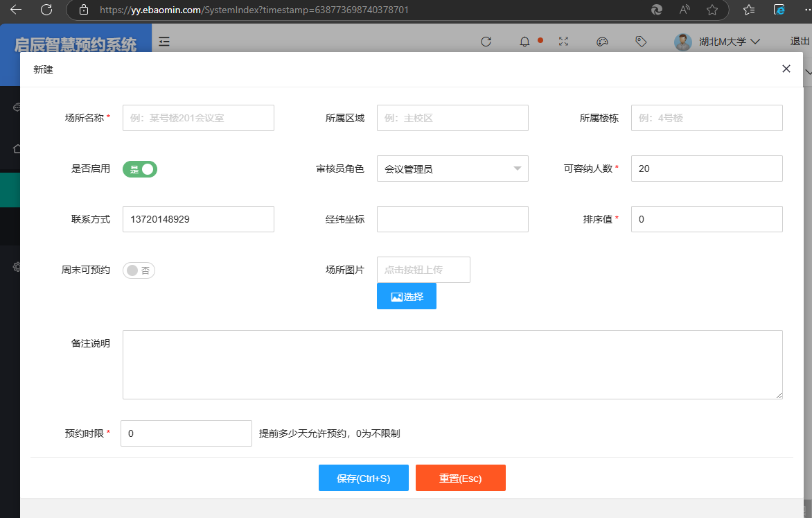
Task: Click the 重置(Esc) button
Action: coord(460,478)
